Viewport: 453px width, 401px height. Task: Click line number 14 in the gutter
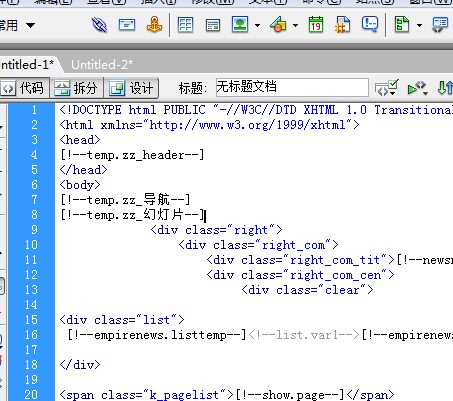pyautogui.click(x=31, y=305)
